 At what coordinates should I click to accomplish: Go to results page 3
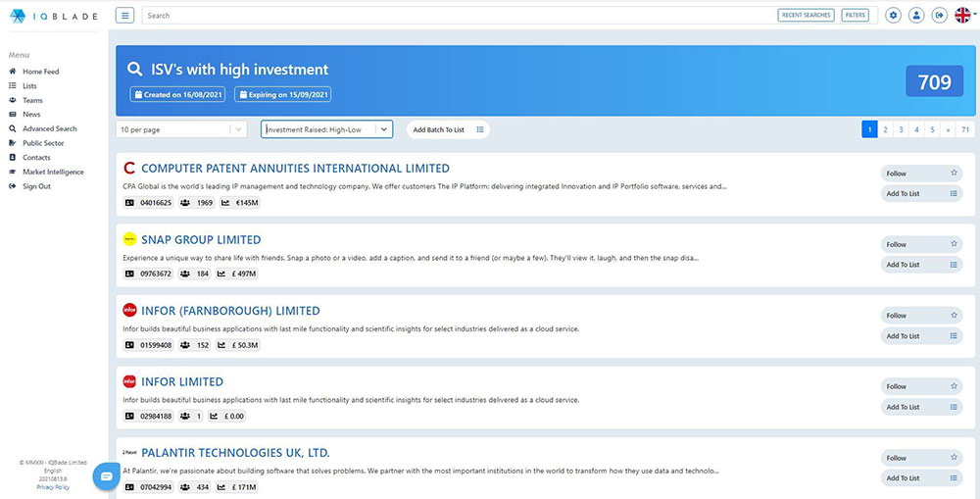pos(901,129)
